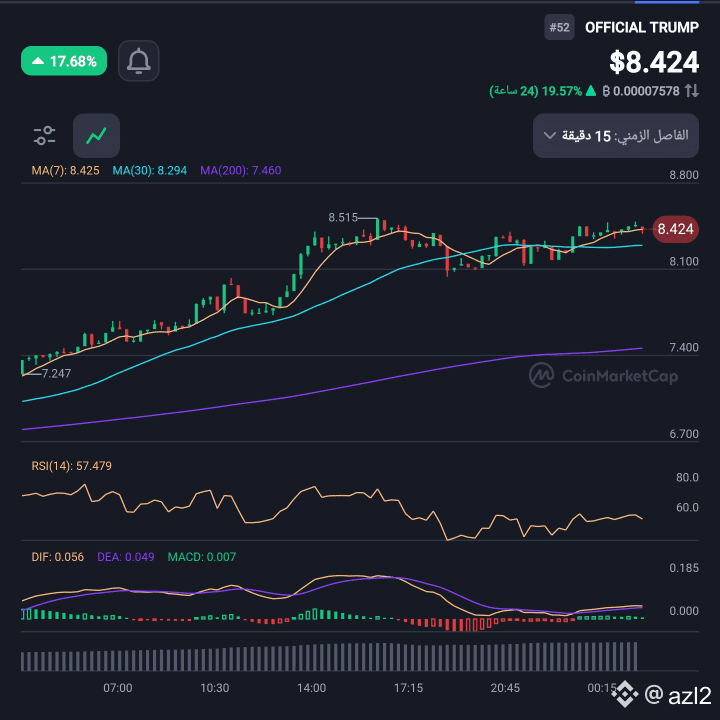Click the 7.400 price axis label

point(684,347)
